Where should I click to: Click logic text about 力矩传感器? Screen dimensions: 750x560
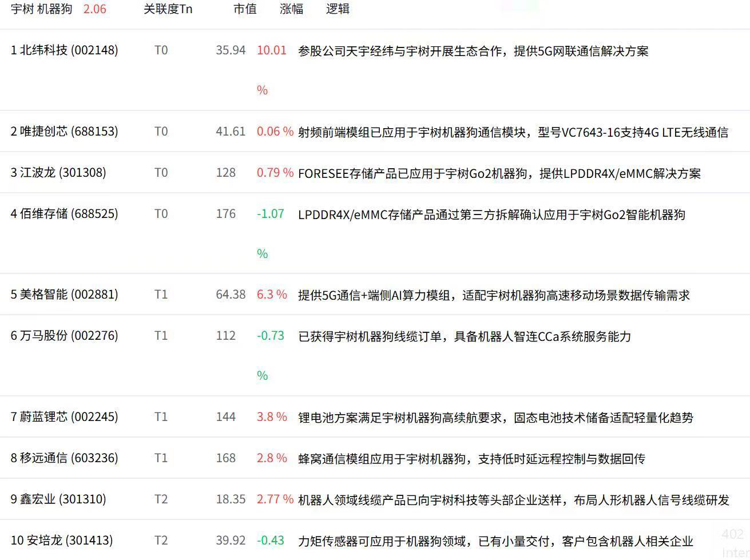[x=495, y=541]
